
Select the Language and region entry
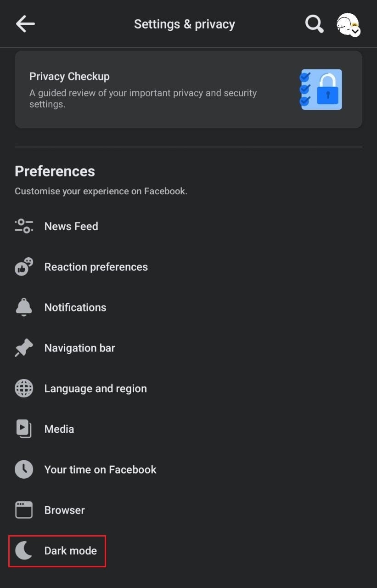coord(96,388)
